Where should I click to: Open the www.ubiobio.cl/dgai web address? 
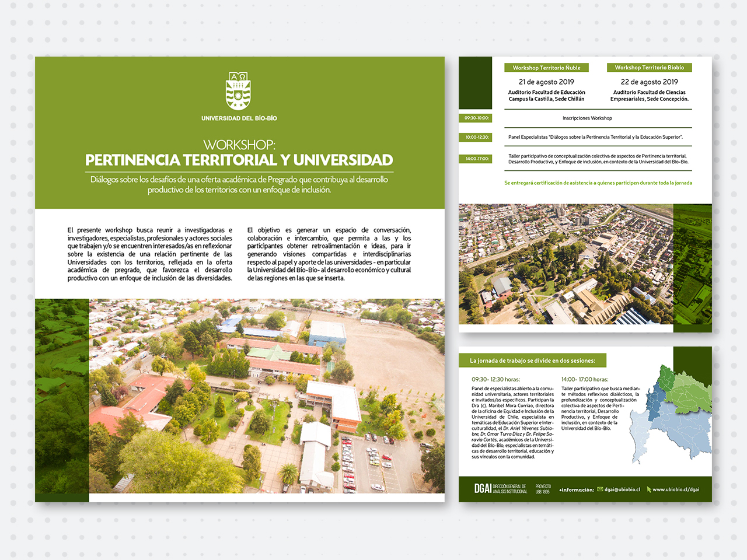tap(676, 489)
